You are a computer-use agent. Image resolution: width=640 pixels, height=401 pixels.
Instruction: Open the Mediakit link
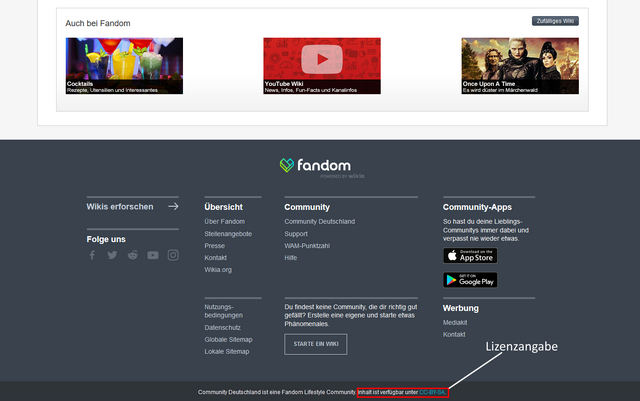[x=455, y=323]
